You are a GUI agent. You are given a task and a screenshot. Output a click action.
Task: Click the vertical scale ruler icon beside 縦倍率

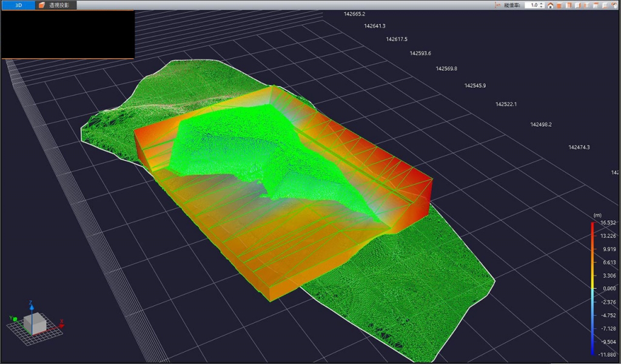point(498,5)
